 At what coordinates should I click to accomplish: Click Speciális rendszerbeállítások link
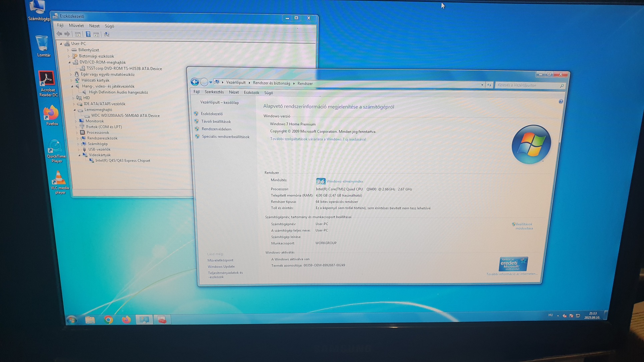point(225,137)
